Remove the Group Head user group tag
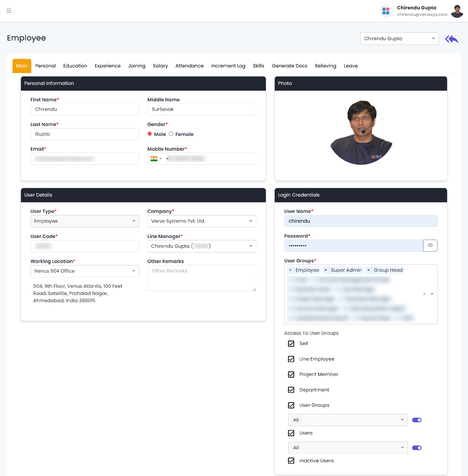The width and height of the screenshot is (468, 476). 368,270
